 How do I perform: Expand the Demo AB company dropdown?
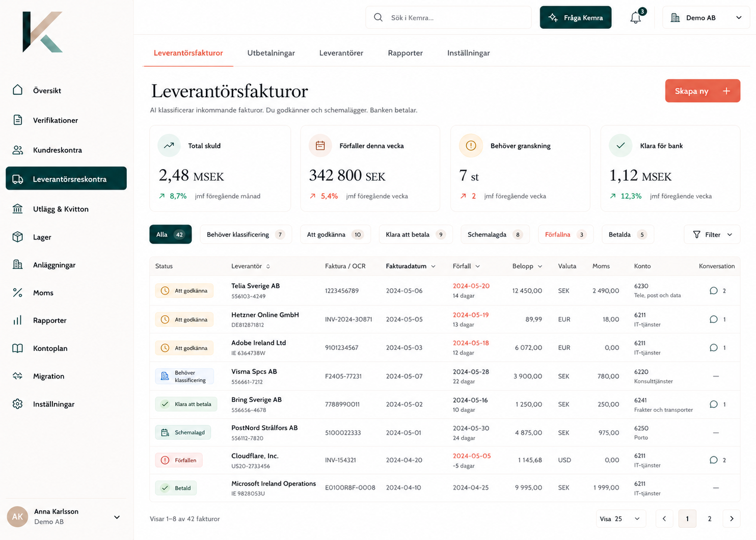pos(706,18)
